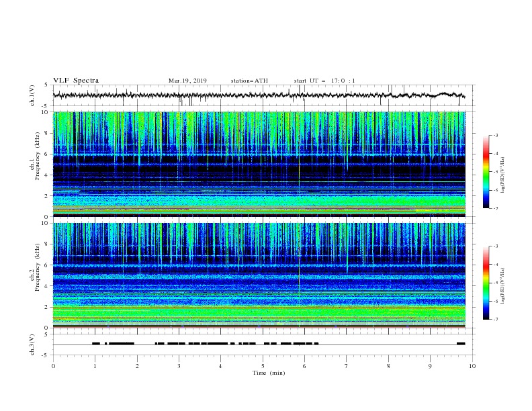Click inside the ch.2 spectrogram panel
532x411 pixels.
(x=259, y=275)
